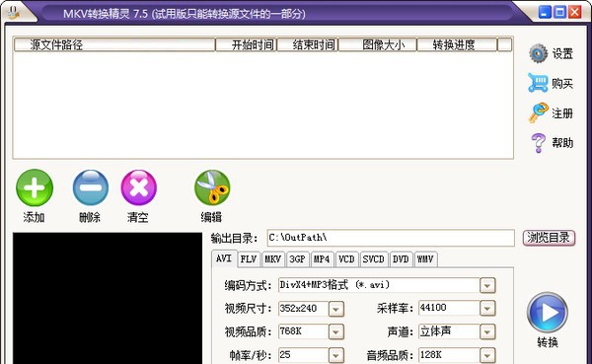Switch to the MP4 format tab

(x=322, y=259)
